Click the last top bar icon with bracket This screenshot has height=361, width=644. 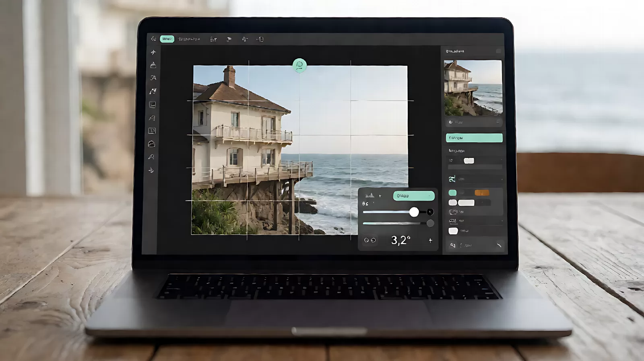260,39
